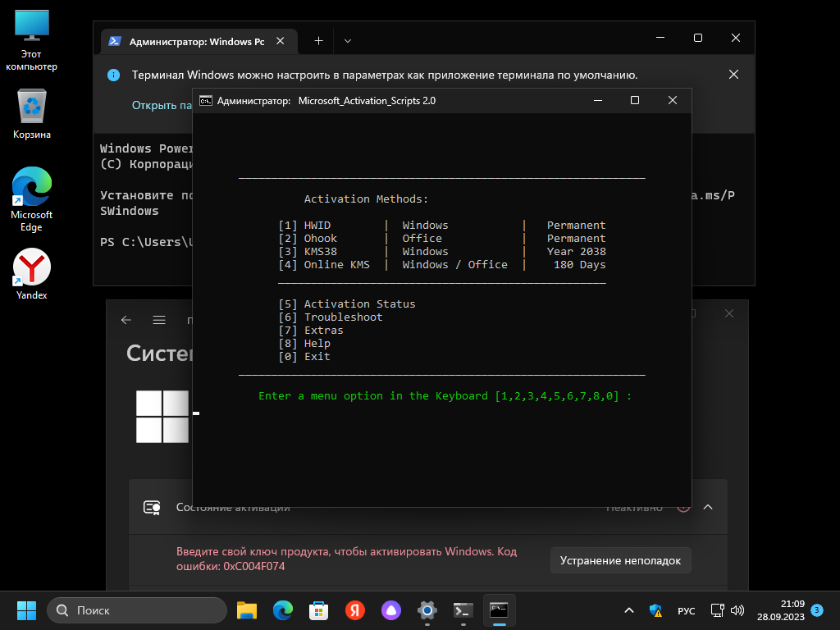
Task: Click the error code 0xC004F074 message
Action: tap(346, 559)
